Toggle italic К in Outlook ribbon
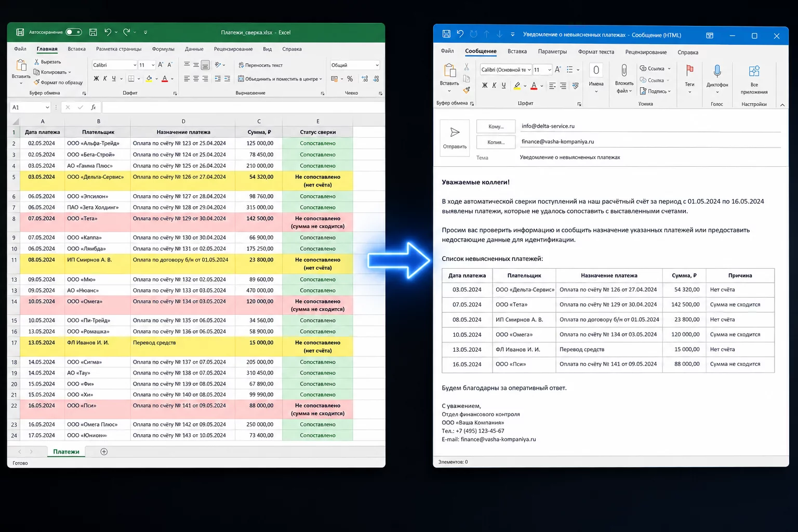Image resolution: width=798 pixels, height=532 pixels. point(494,86)
